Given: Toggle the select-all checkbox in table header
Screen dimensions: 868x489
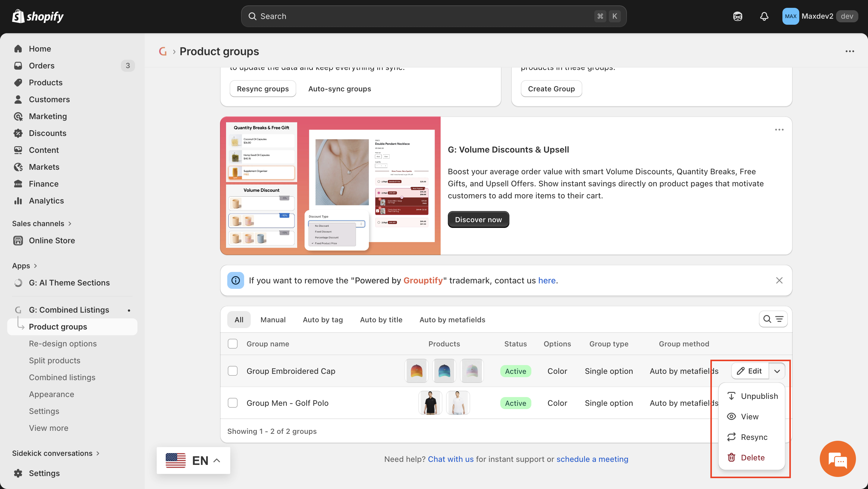Looking at the screenshot, I should pos(232,343).
